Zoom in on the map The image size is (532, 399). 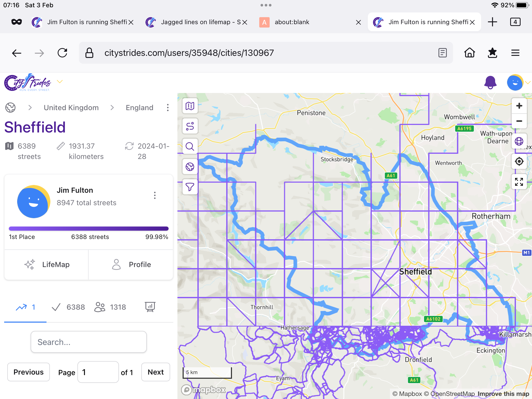[519, 106]
